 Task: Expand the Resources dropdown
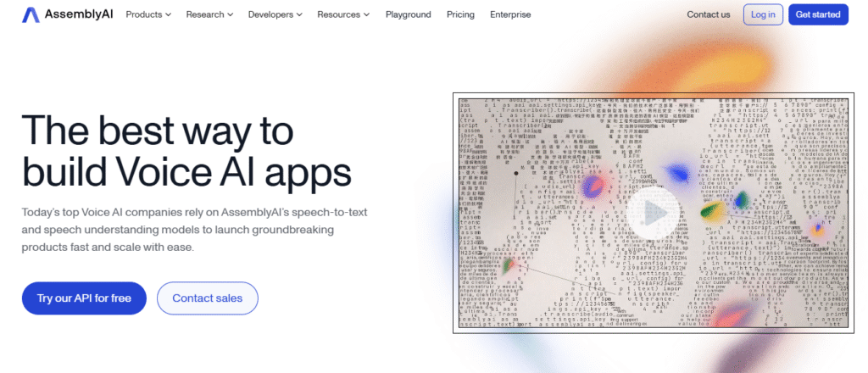(x=343, y=15)
